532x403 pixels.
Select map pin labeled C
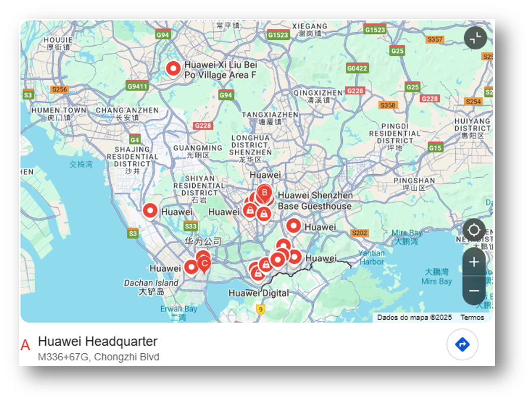coord(204,265)
